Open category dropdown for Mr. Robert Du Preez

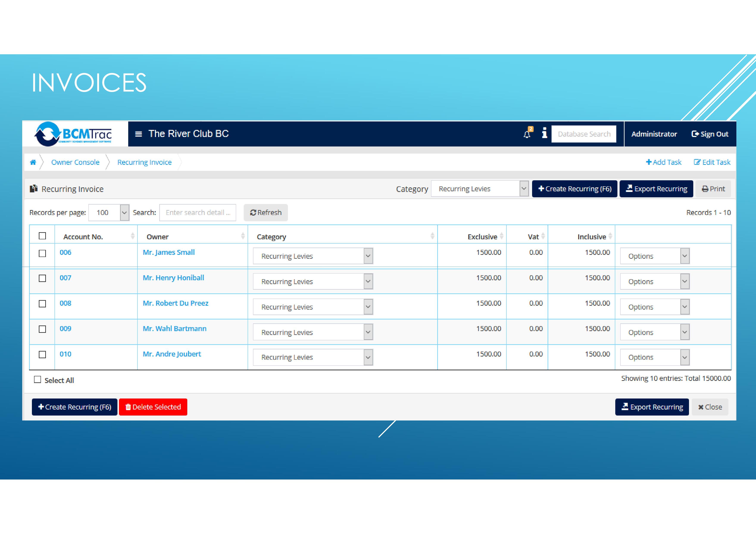(313, 307)
